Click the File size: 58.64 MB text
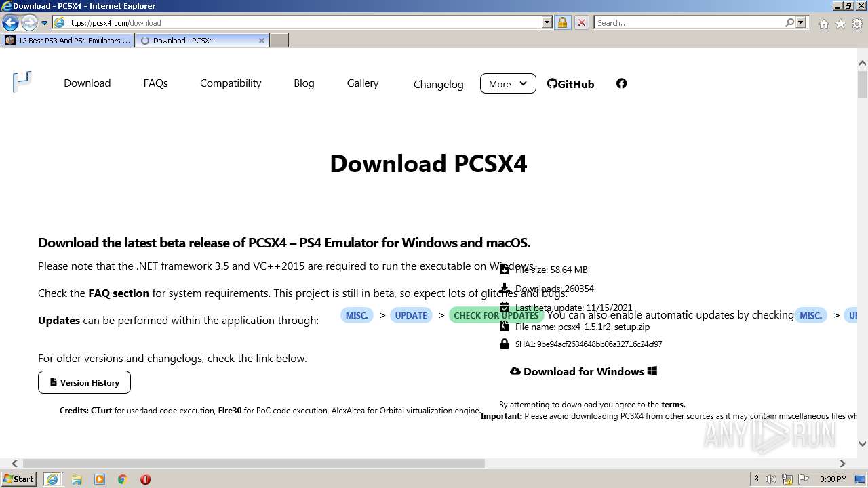This screenshot has height=488, width=868. pos(551,270)
